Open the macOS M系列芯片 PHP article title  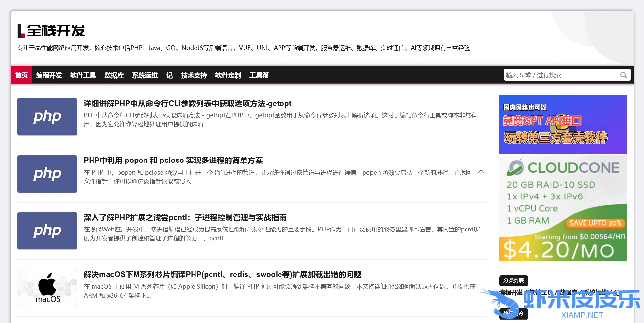click(222, 275)
